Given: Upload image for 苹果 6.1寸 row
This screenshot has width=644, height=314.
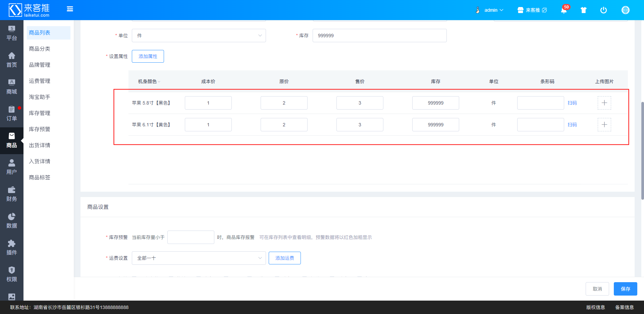Looking at the screenshot, I should (604, 125).
